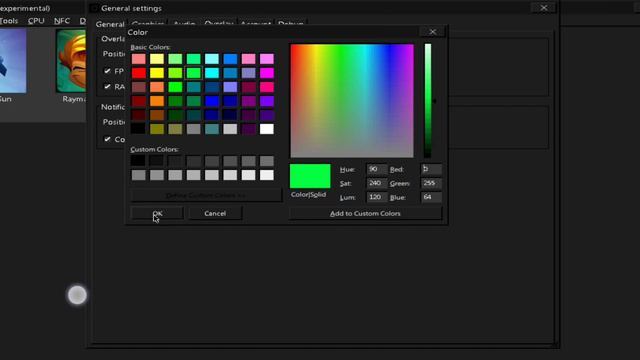Image resolution: width=640 pixels, height=360 pixels.
Task: Select the outlined green basic color
Action: (x=193, y=73)
